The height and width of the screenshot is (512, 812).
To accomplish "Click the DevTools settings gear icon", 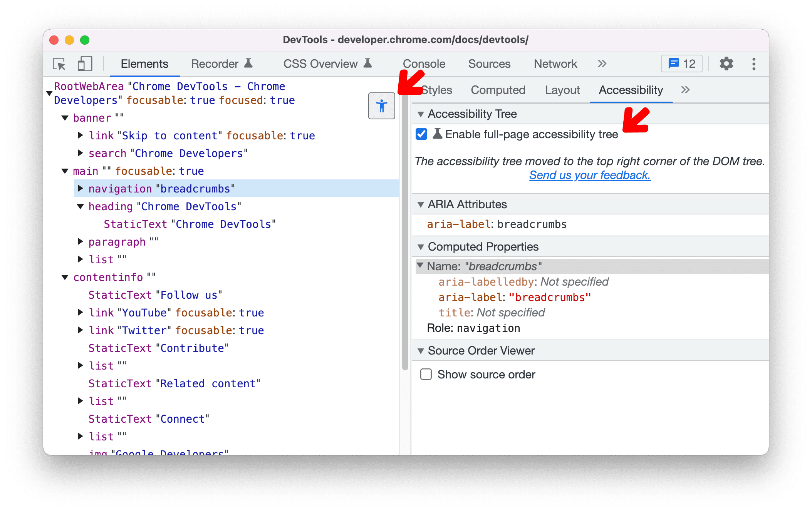I will coord(725,64).
